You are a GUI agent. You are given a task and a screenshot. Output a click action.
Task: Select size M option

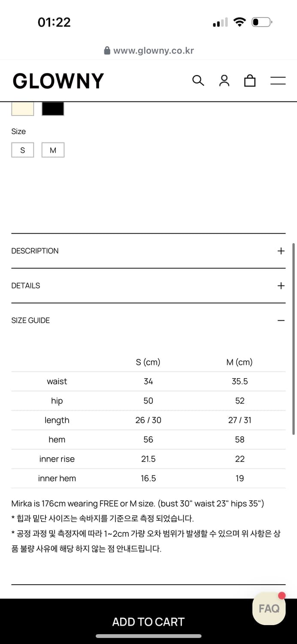point(53,150)
